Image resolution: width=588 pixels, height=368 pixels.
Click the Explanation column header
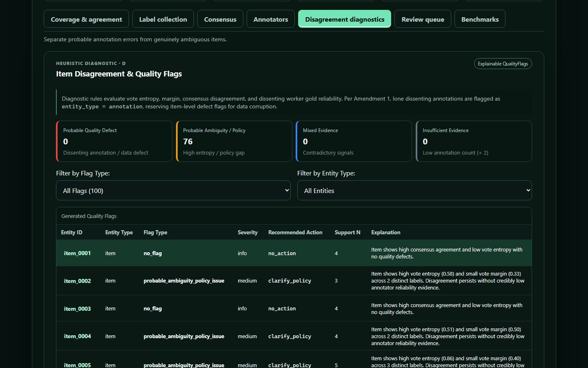point(385,232)
